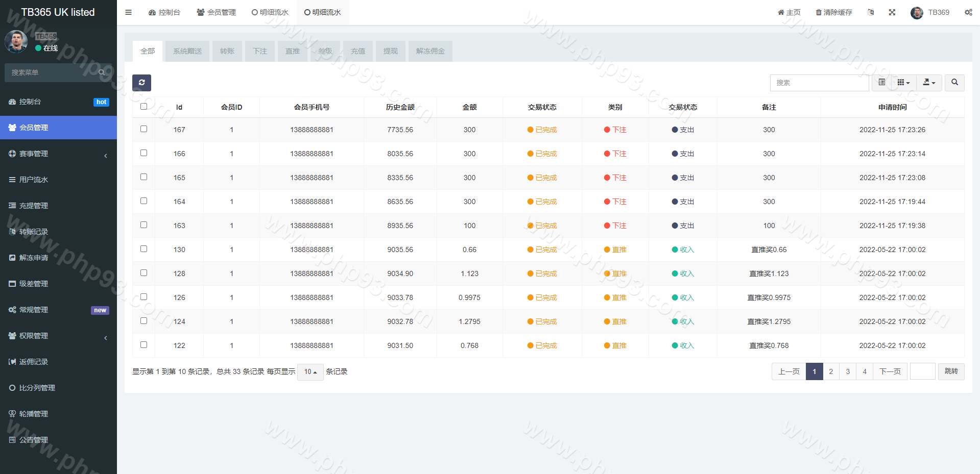Open the columns visibility dropdown

pyautogui.click(x=903, y=83)
